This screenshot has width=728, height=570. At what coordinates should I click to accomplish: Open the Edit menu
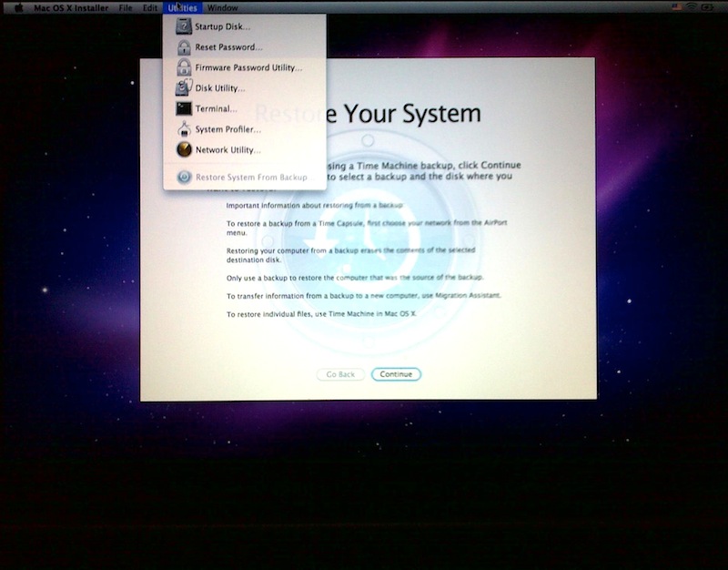pos(149,8)
